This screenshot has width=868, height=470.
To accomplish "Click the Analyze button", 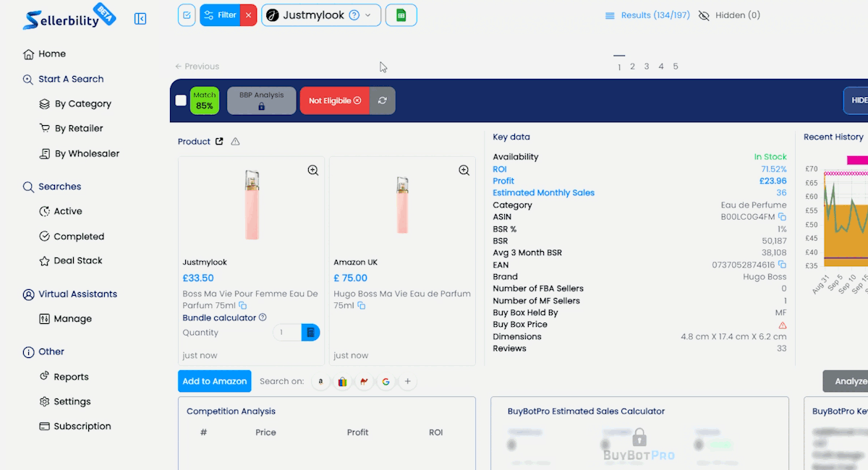I will pyautogui.click(x=846, y=381).
